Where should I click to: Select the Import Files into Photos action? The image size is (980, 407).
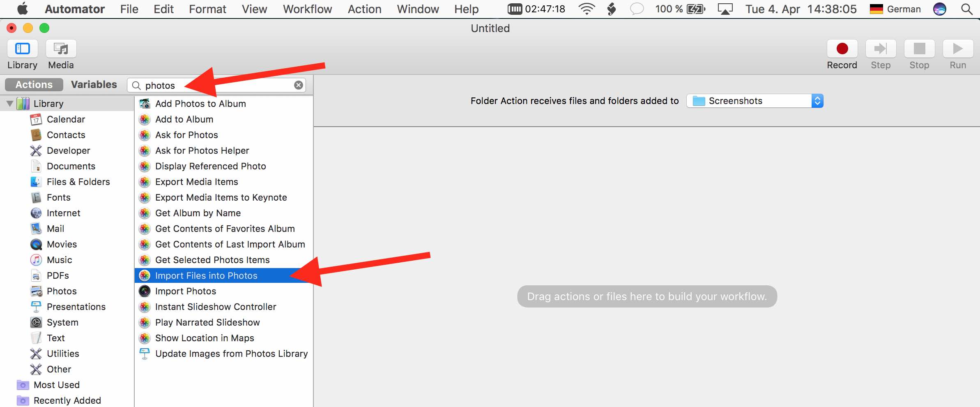224,275
